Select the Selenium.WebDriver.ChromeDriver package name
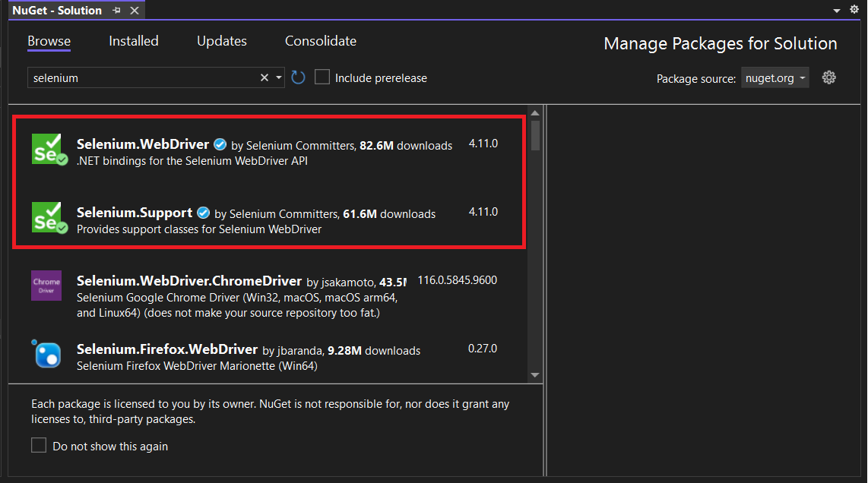Image resolution: width=868 pixels, height=483 pixels. [x=189, y=281]
